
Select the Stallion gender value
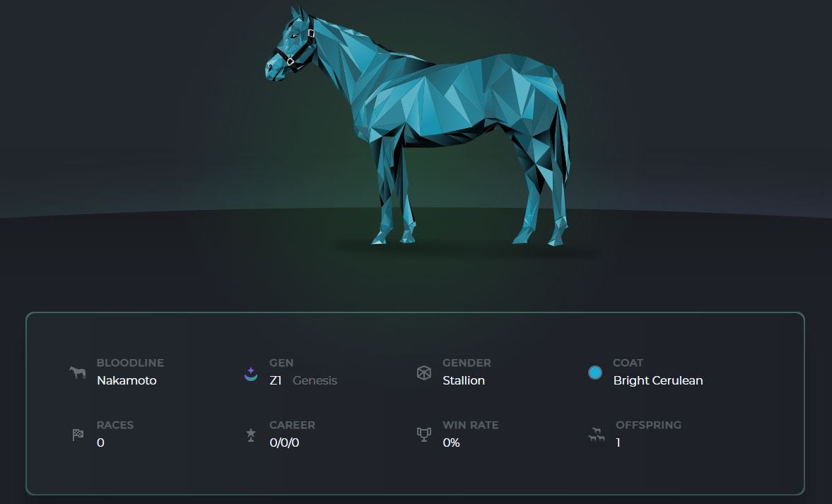click(464, 380)
